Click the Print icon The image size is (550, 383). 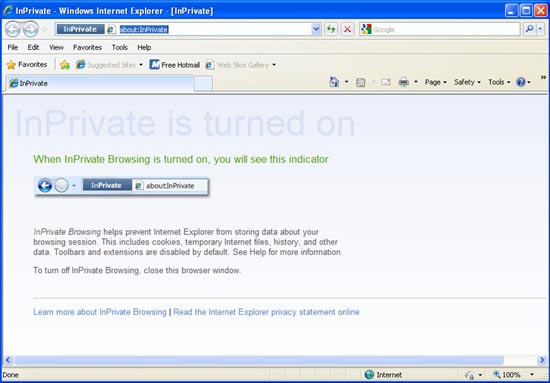tap(403, 82)
